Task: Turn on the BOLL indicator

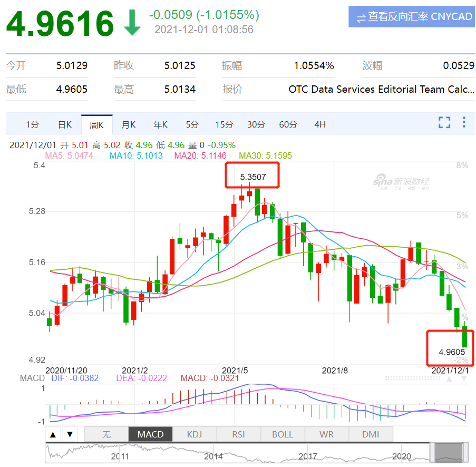Action: click(x=283, y=435)
